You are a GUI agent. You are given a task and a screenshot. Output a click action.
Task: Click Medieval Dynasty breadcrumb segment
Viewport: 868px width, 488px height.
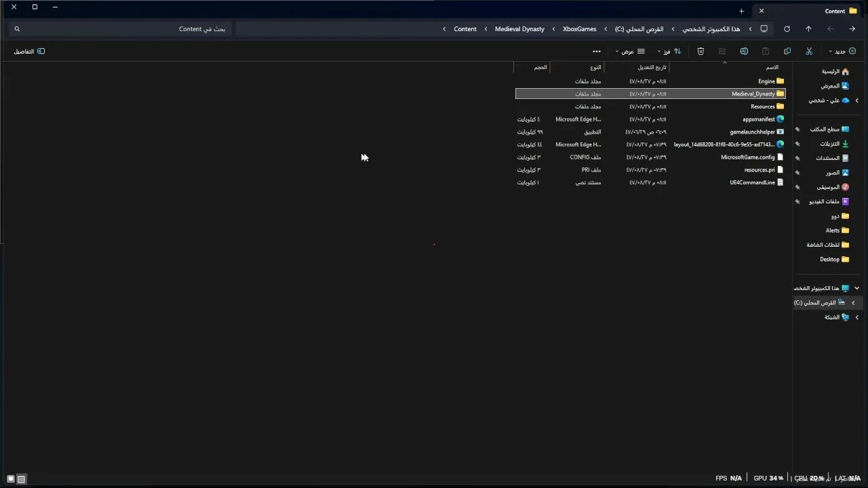click(519, 29)
